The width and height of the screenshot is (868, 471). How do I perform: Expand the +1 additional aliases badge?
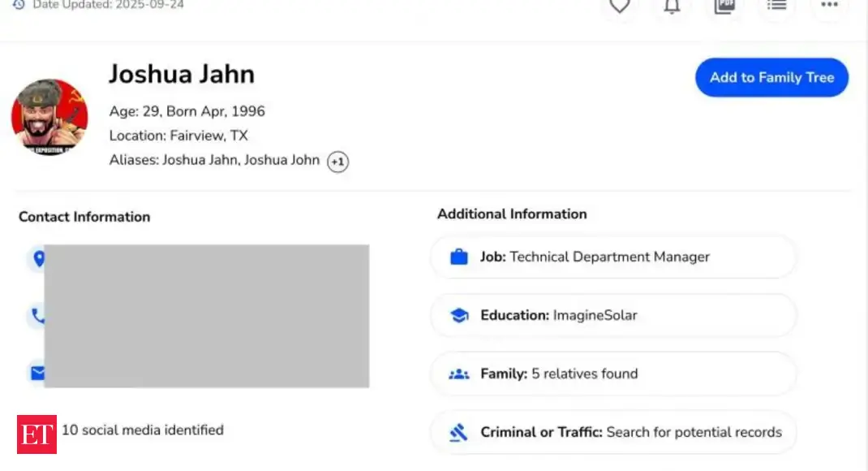point(337,162)
